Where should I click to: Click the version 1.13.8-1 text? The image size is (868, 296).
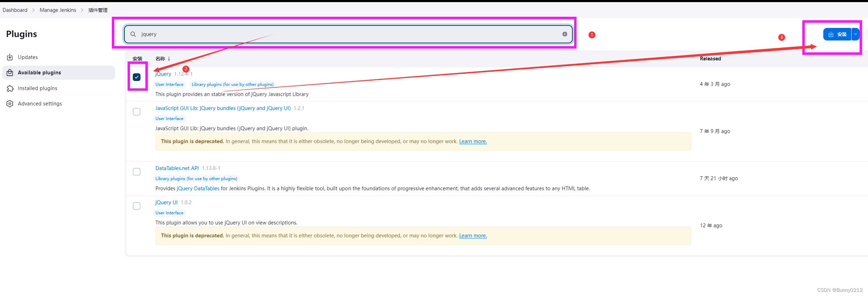[x=211, y=168]
